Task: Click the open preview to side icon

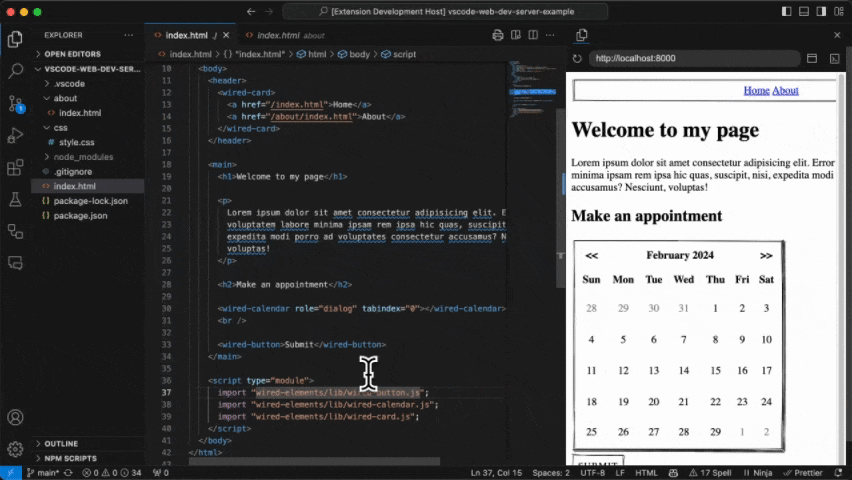Action: click(516, 35)
